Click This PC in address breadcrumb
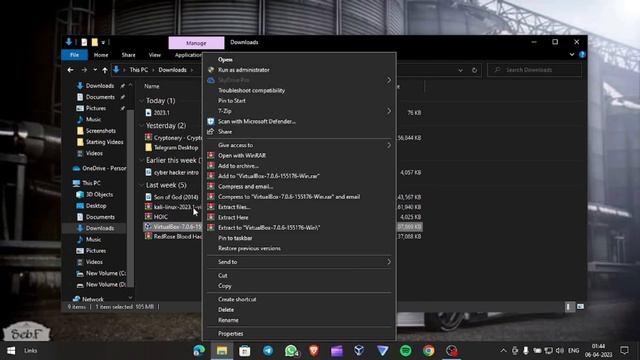The image size is (640, 360). coord(139,70)
